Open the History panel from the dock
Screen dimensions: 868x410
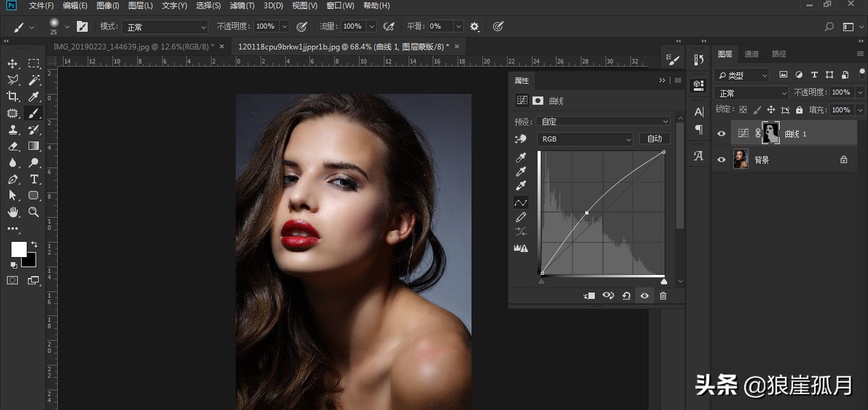coord(699,60)
